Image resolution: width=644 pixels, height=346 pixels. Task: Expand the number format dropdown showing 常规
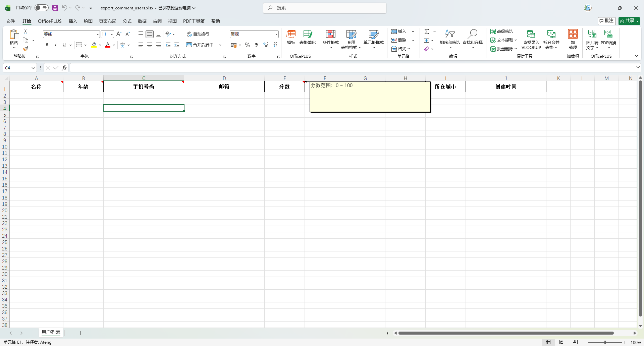(276, 34)
